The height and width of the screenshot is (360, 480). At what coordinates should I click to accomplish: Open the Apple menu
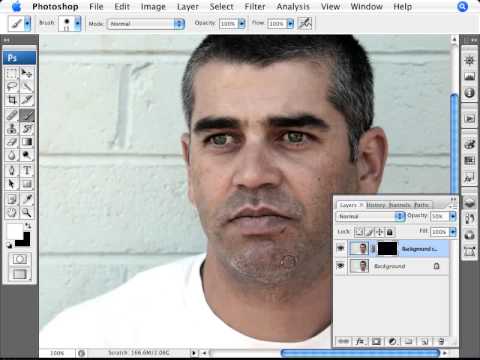[16, 6]
